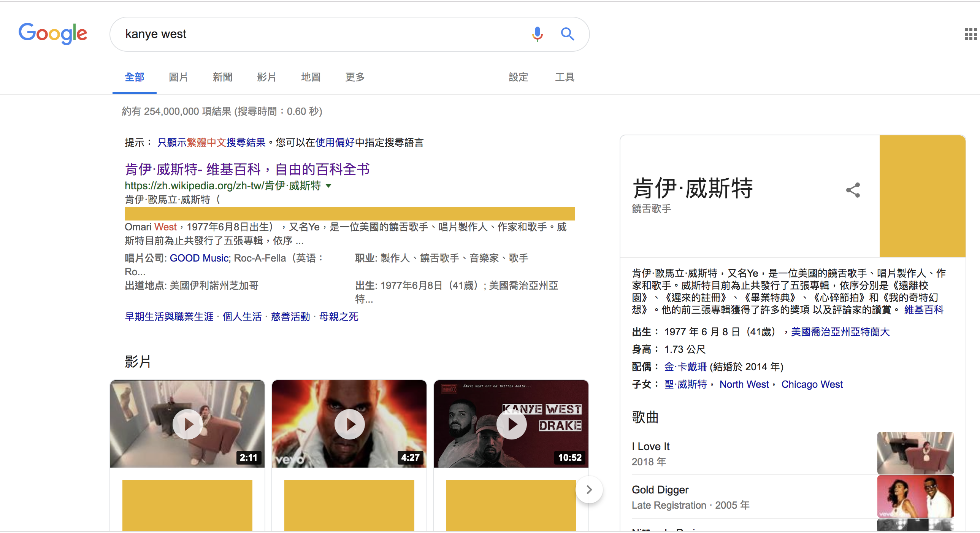Image resolution: width=980 pixels, height=533 pixels.
Task: Expand the Wikipedia URL dropdown arrow
Action: pos(329,186)
